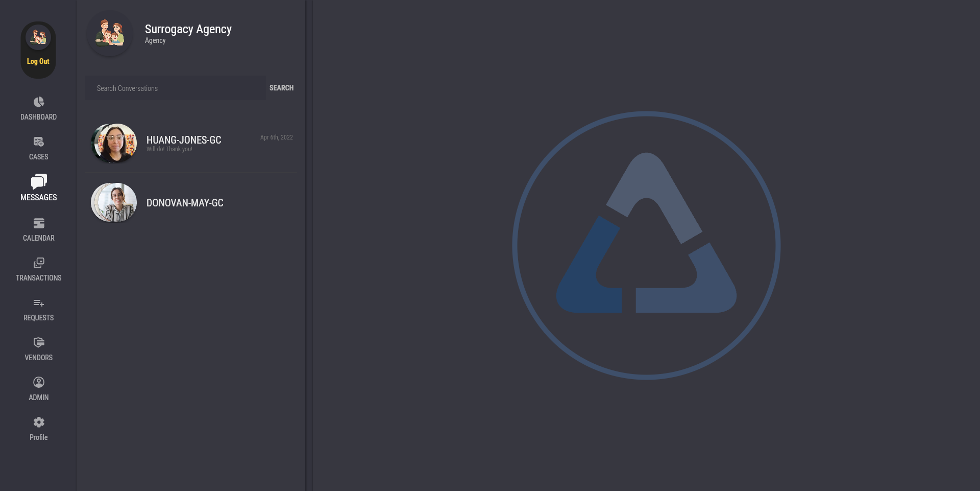Click the Surrogacy Agency header avatar
The image size is (980, 491).
tap(110, 33)
